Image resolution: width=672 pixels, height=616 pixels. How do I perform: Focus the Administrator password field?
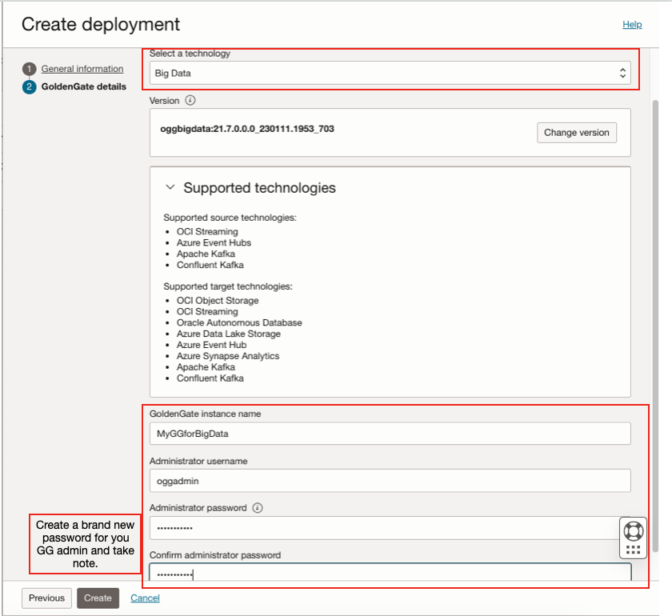point(384,528)
